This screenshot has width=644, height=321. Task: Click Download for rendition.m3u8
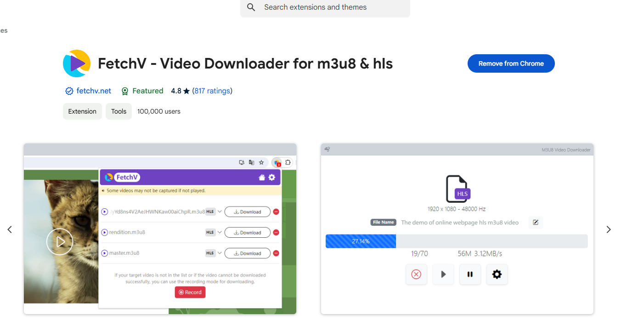pos(247,233)
